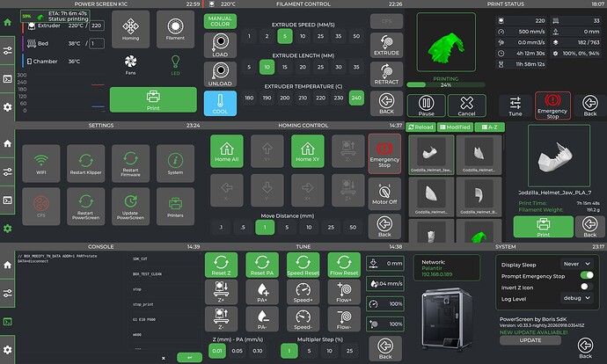This screenshot has height=364, width=607.
Task: Open the Printers tile in Settings
Action: click(175, 207)
